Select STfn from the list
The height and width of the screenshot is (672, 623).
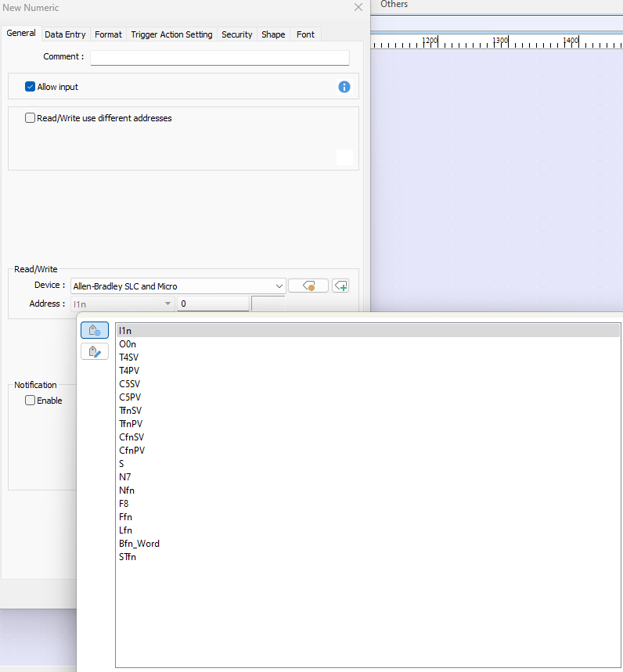[x=369, y=557]
